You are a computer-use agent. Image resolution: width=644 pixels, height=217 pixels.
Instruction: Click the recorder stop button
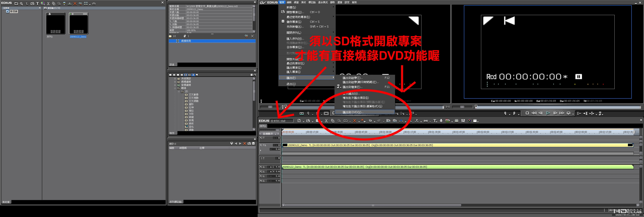[527, 113]
